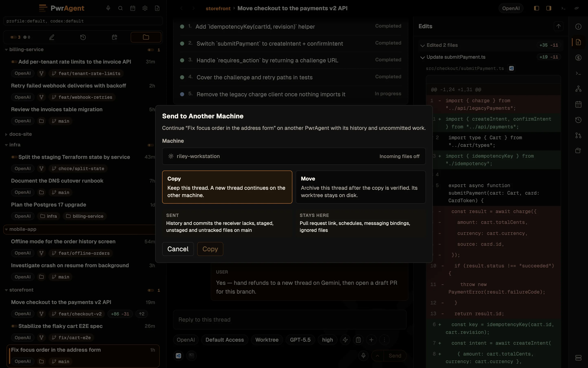Click the plus attach icon in composer
Viewport: 588px width, 368px height.
[x=371, y=340]
